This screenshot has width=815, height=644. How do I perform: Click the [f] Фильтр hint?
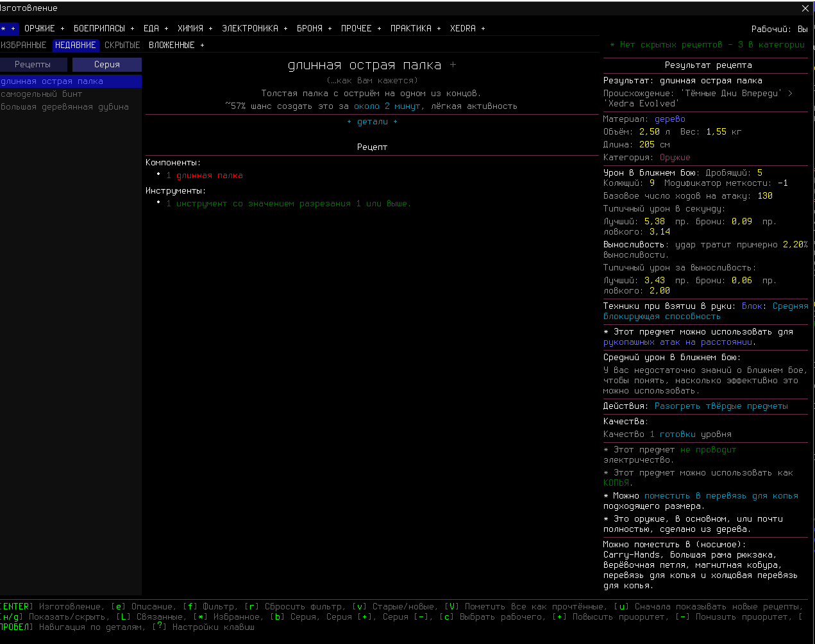(x=209, y=607)
